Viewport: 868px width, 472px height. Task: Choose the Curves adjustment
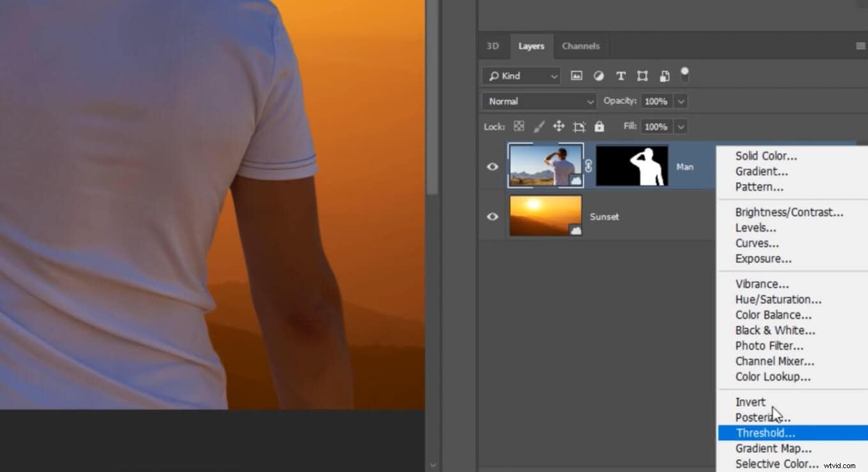point(756,243)
